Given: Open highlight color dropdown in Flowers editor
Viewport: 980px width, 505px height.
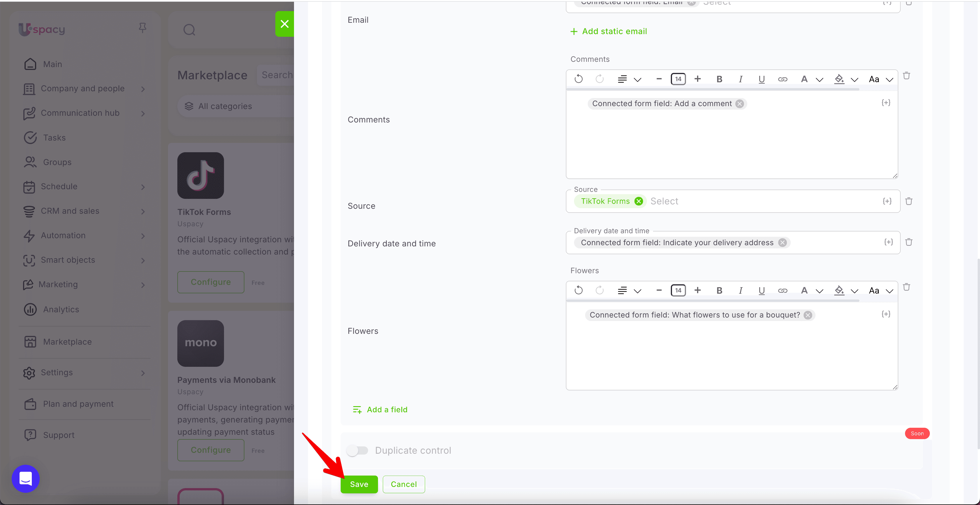Looking at the screenshot, I should 855,291.
